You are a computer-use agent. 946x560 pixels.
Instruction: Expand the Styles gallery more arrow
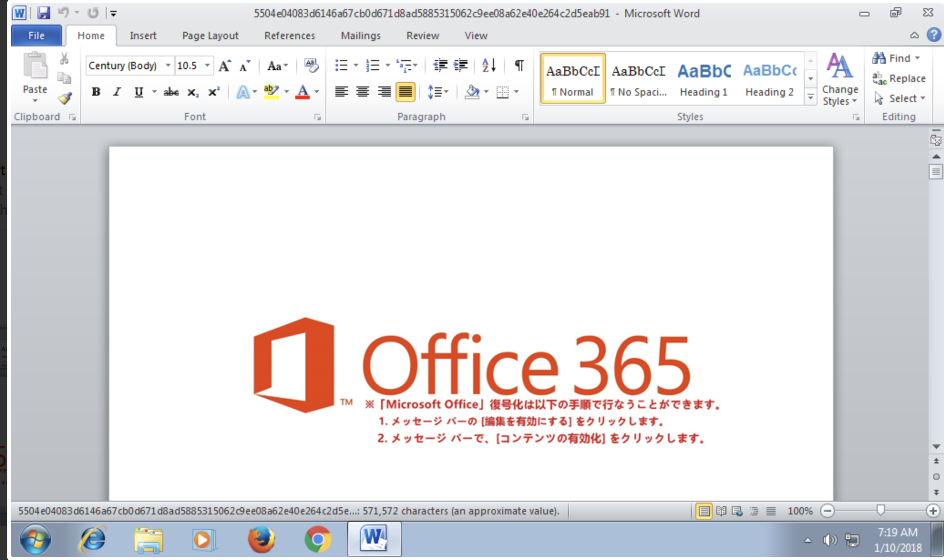pos(811,97)
